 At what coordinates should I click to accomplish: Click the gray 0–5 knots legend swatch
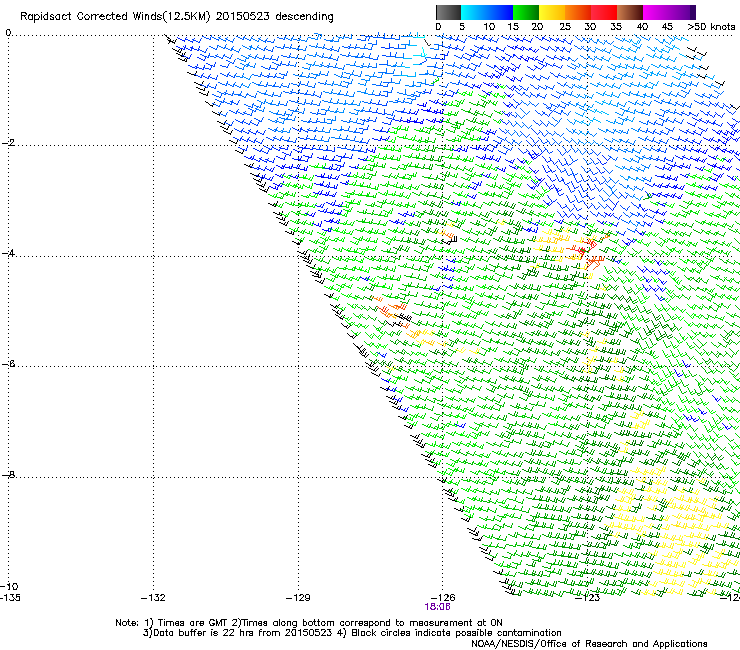coord(448,12)
